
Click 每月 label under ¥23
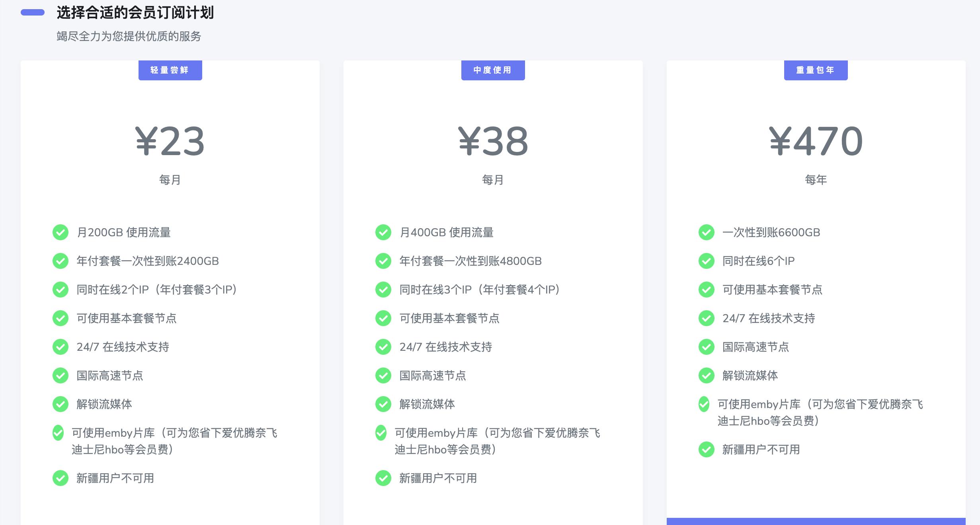click(x=170, y=180)
